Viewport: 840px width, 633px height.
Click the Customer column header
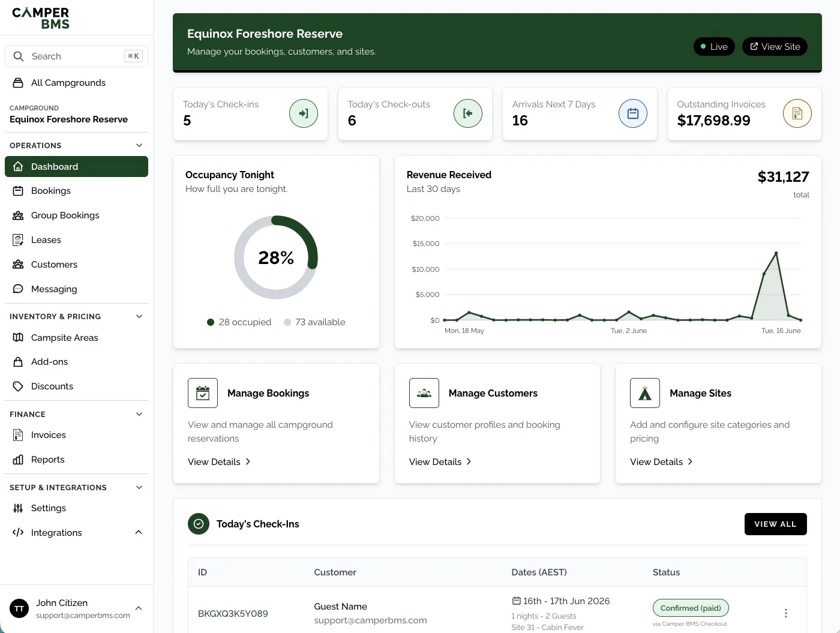(x=335, y=572)
